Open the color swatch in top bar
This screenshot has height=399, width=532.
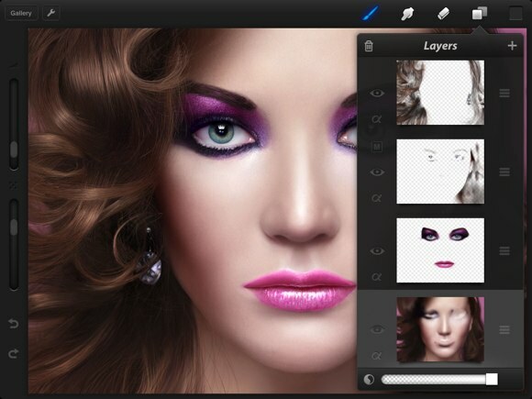(515, 14)
